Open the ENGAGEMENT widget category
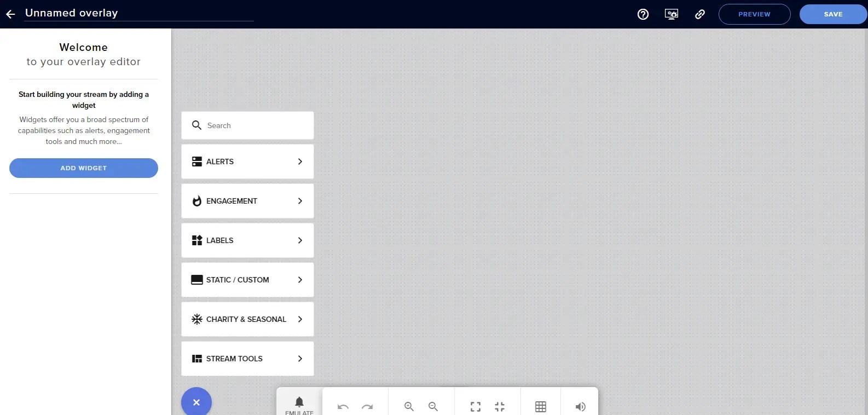Screen dimensions: 868x415 tap(247, 201)
